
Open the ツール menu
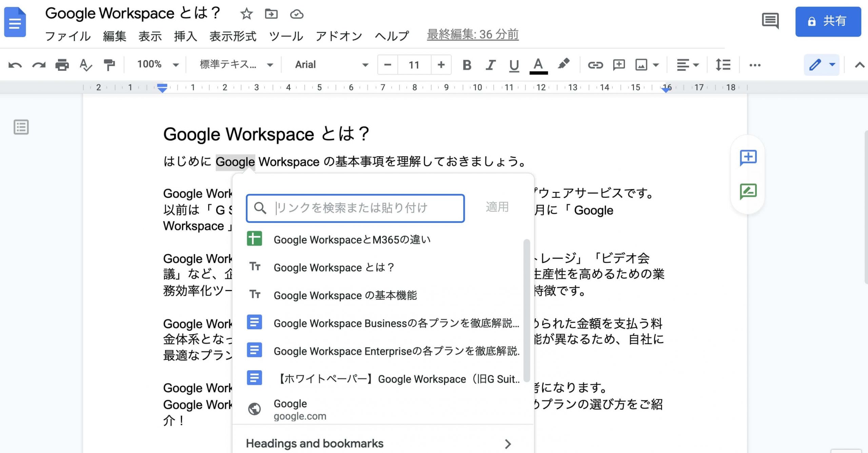tap(286, 36)
